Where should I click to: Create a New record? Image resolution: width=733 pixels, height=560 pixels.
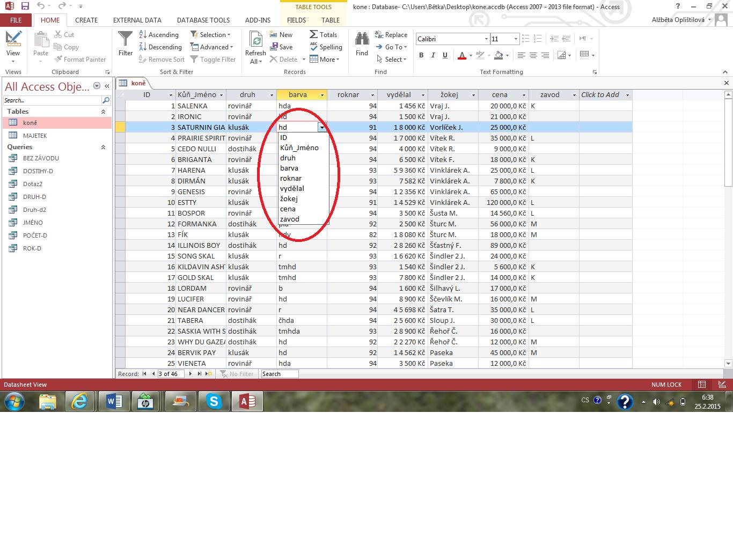tap(281, 34)
